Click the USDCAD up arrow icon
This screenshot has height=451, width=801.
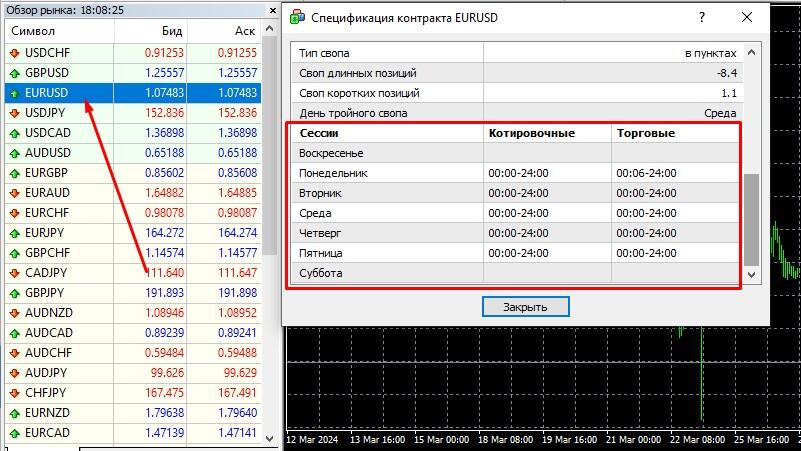coord(14,133)
